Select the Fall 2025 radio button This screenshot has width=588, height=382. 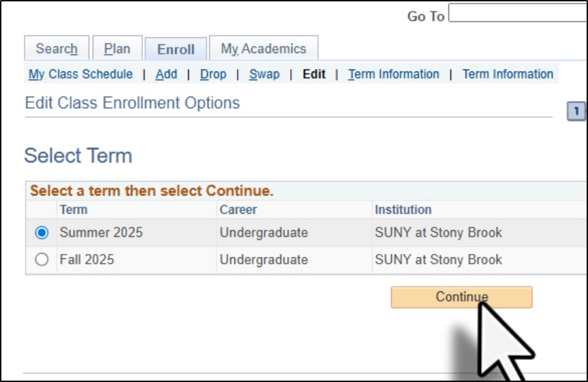pos(42,260)
